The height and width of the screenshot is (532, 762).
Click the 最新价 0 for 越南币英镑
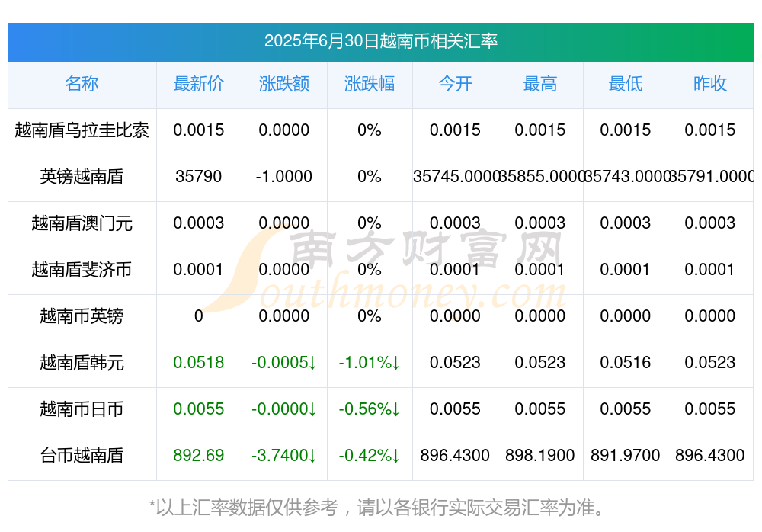[x=198, y=316]
